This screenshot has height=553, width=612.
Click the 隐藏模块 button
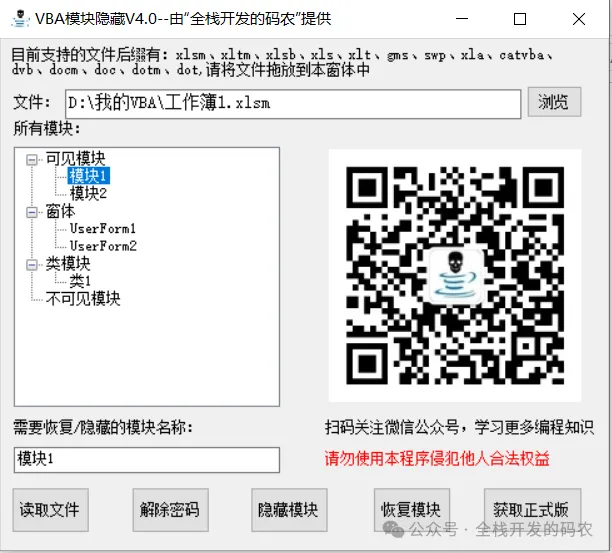(x=289, y=510)
